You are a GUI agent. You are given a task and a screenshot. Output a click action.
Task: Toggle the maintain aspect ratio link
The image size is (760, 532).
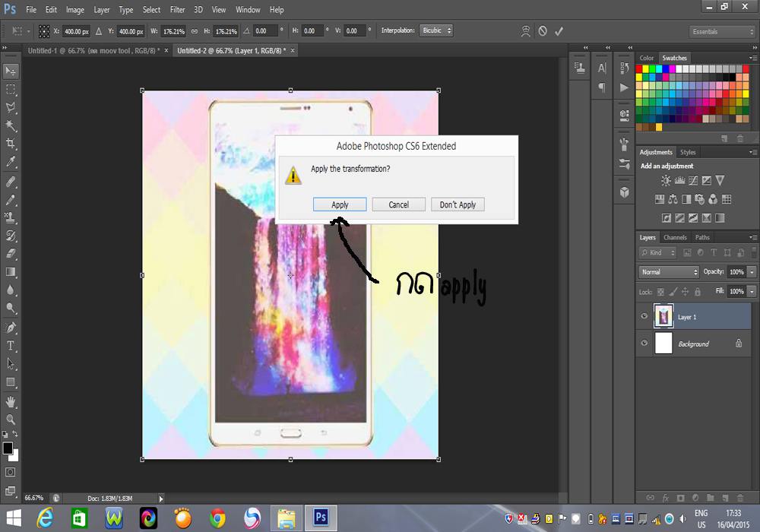(195, 31)
